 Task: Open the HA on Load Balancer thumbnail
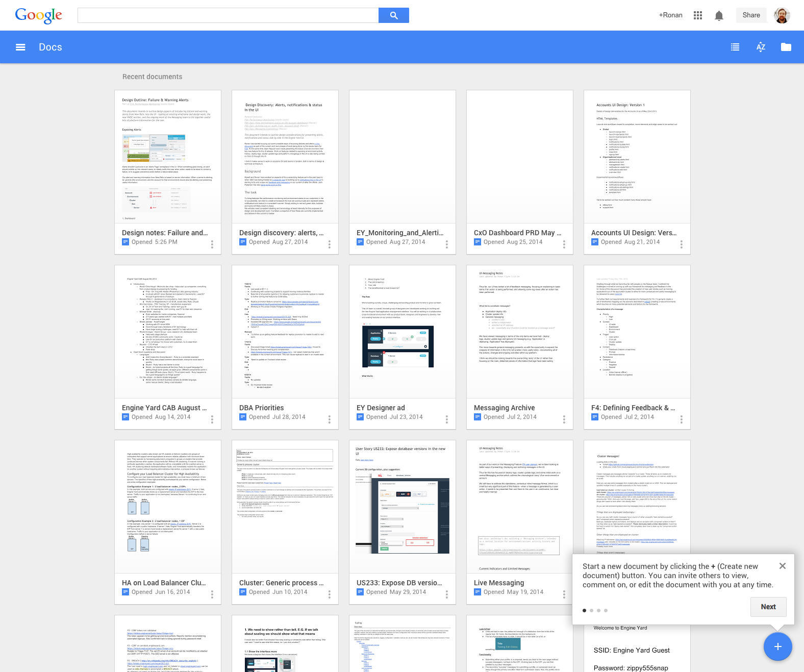click(x=168, y=507)
